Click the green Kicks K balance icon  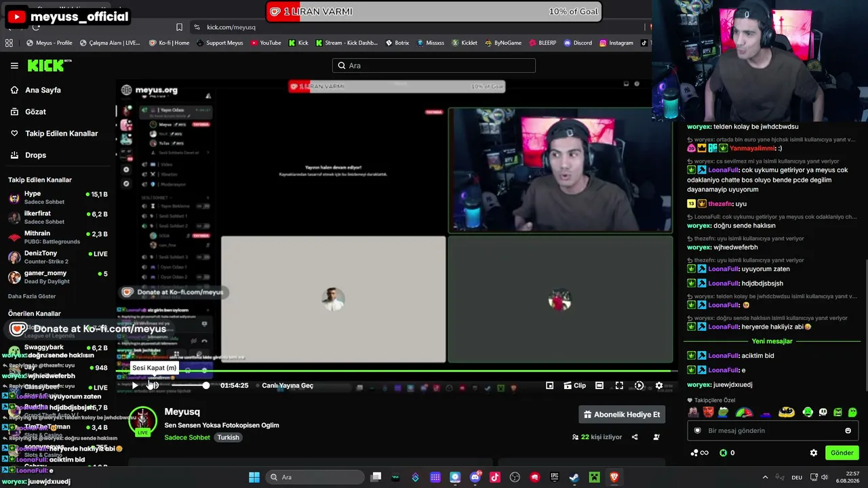(x=723, y=453)
